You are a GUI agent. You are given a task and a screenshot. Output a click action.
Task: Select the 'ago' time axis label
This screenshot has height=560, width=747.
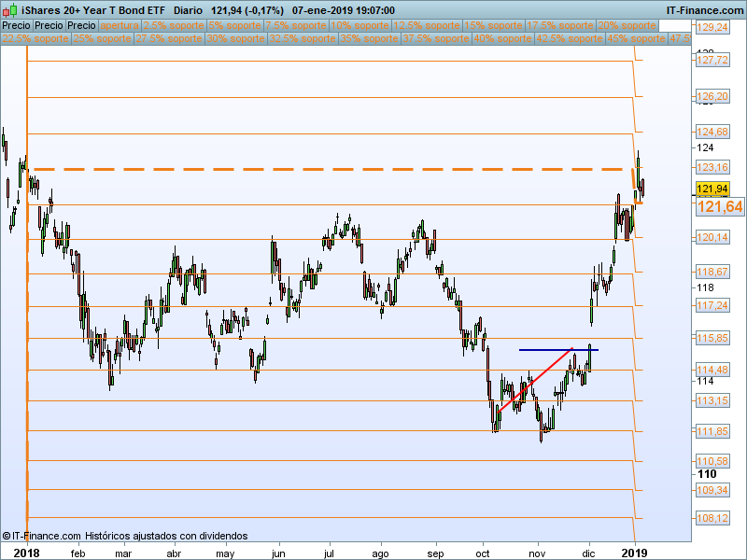click(380, 553)
